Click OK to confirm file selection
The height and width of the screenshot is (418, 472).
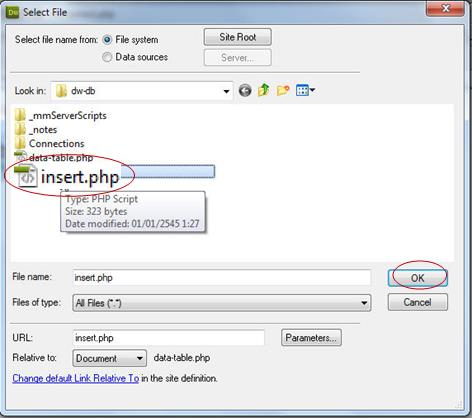tap(418, 278)
